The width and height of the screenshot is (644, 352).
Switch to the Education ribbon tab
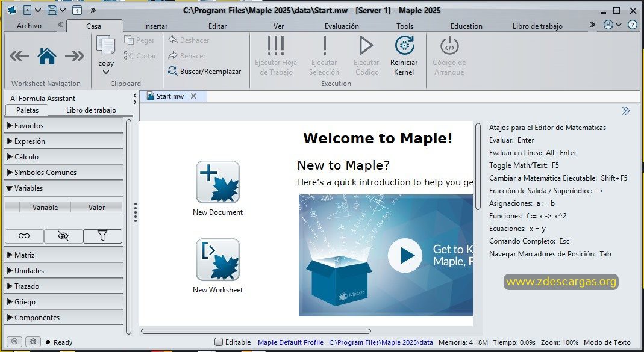(466, 26)
